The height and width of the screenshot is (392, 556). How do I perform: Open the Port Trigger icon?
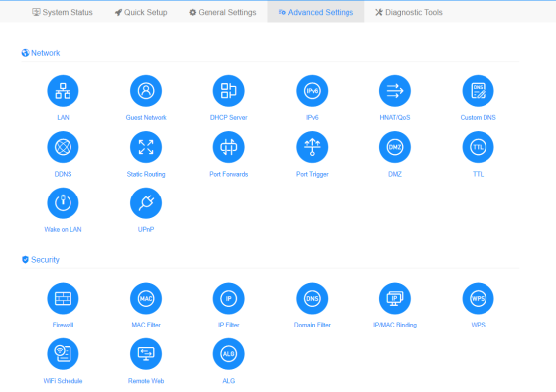(x=312, y=147)
